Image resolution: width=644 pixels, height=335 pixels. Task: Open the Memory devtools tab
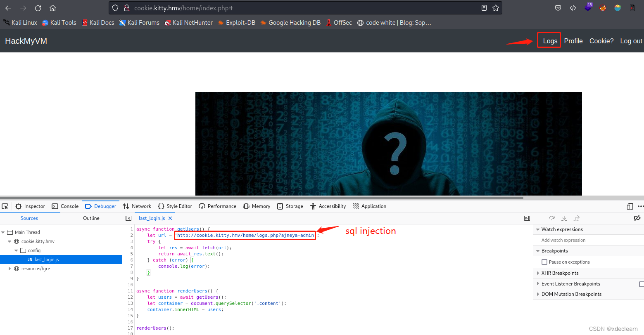click(x=257, y=206)
